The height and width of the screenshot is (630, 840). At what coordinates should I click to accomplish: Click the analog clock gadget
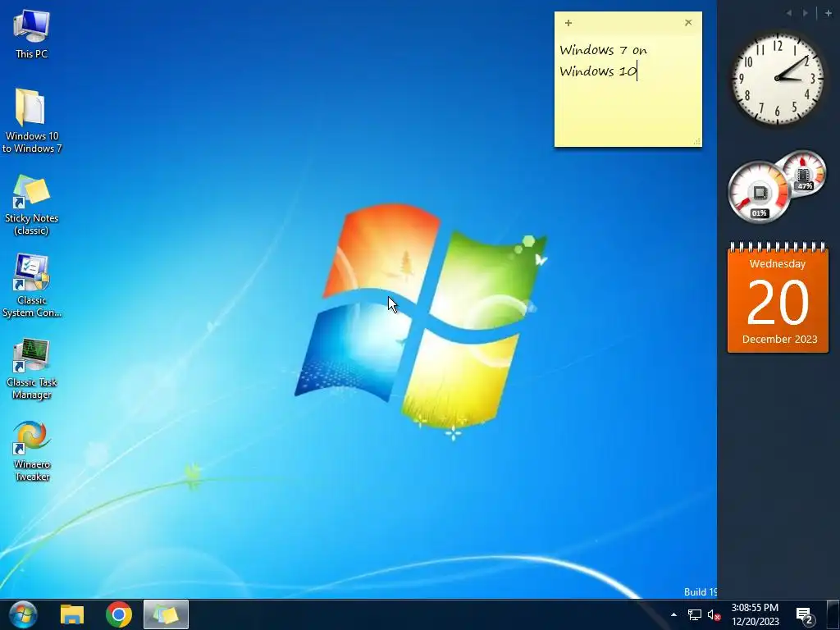tap(778, 78)
